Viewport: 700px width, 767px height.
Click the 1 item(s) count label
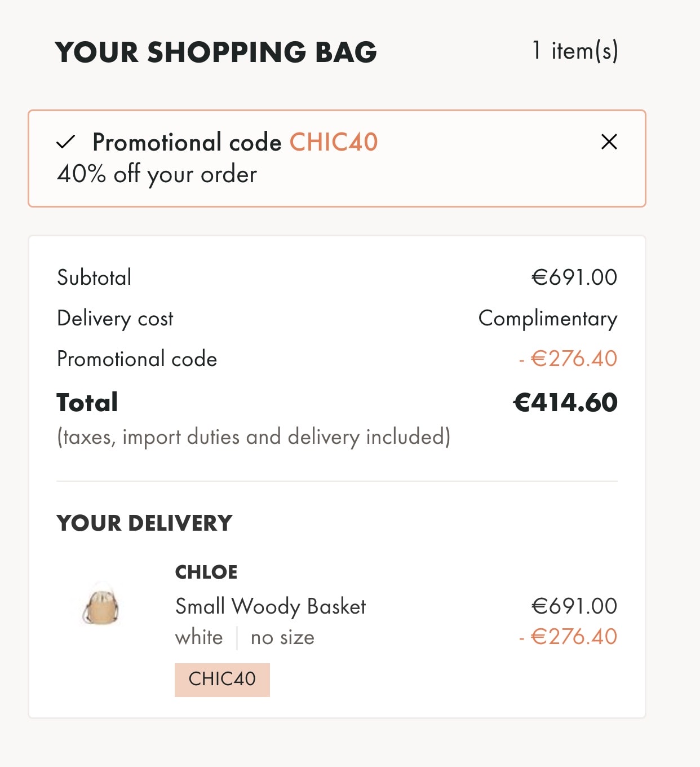click(575, 51)
